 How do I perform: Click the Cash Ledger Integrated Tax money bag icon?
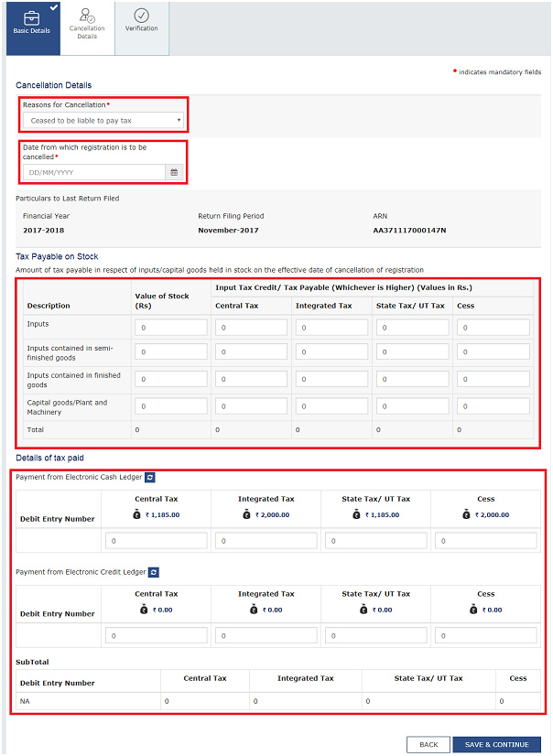[247, 514]
